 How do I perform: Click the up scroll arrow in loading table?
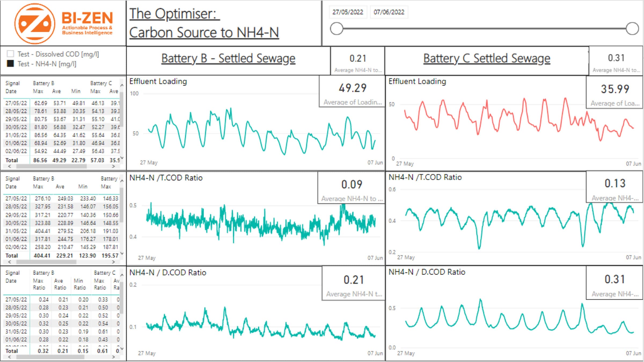coord(122,85)
